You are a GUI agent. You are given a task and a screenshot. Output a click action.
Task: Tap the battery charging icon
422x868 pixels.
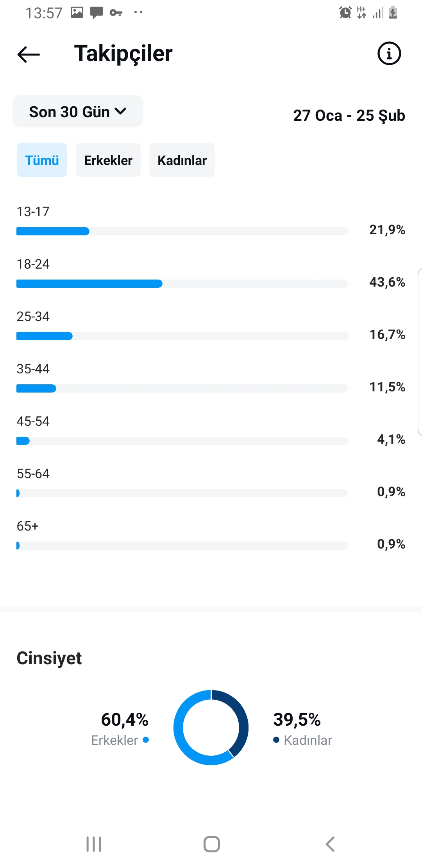pyautogui.click(x=393, y=13)
